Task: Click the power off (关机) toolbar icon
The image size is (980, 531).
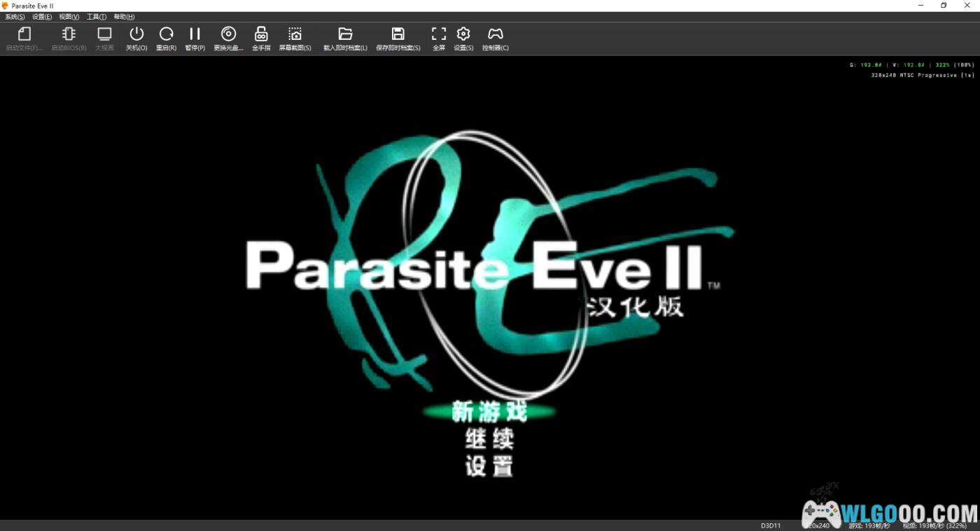Action: [136, 34]
